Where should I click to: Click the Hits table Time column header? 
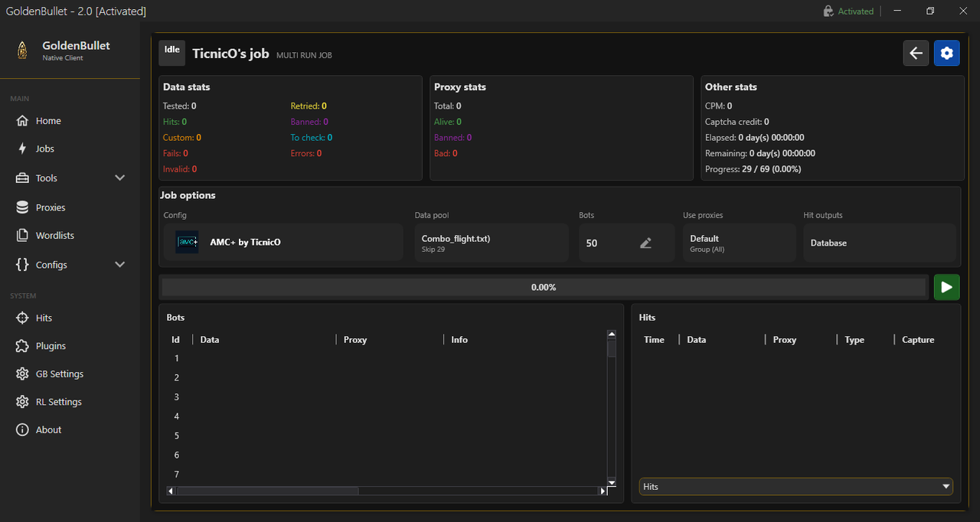coord(655,340)
